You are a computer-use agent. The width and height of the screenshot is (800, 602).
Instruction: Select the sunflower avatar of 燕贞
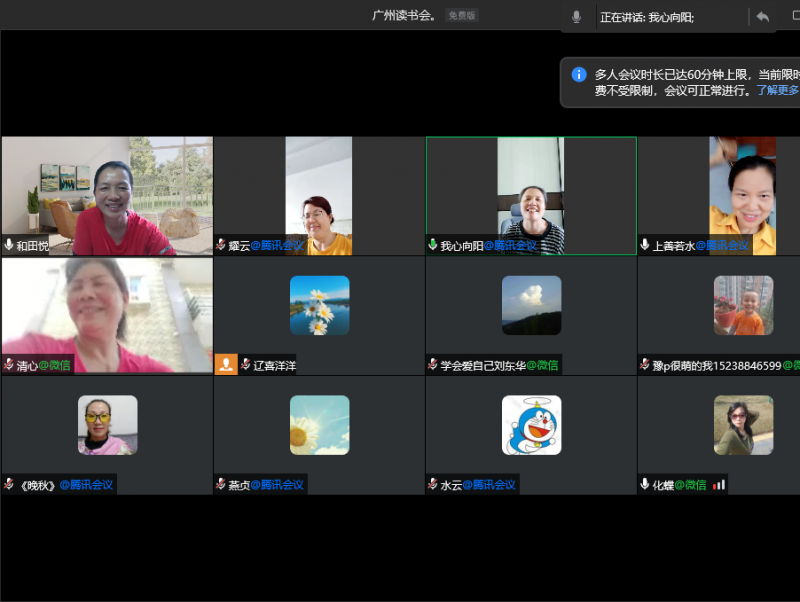click(319, 425)
